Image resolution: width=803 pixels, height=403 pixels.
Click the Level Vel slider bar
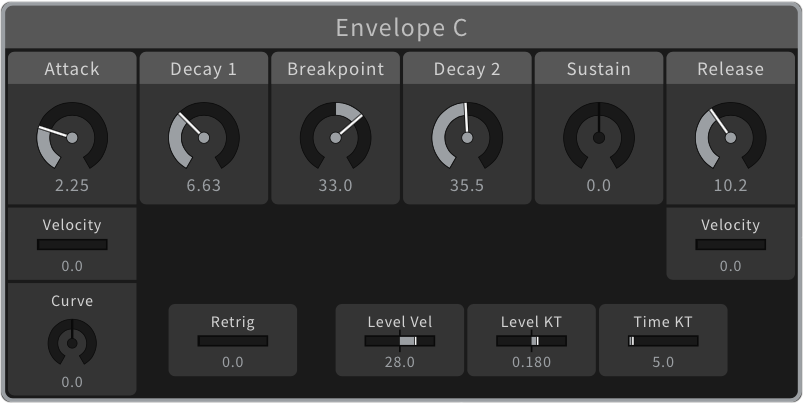click(x=399, y=341)
